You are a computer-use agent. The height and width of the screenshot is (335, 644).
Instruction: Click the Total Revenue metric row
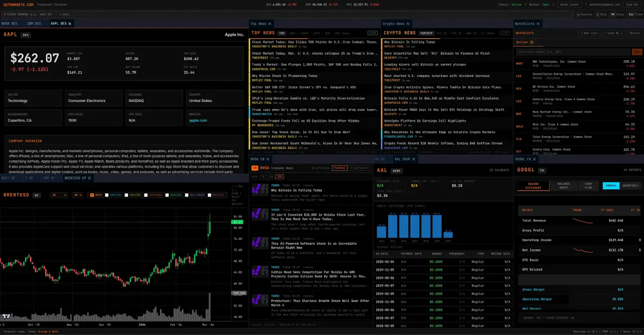(579, 221)
